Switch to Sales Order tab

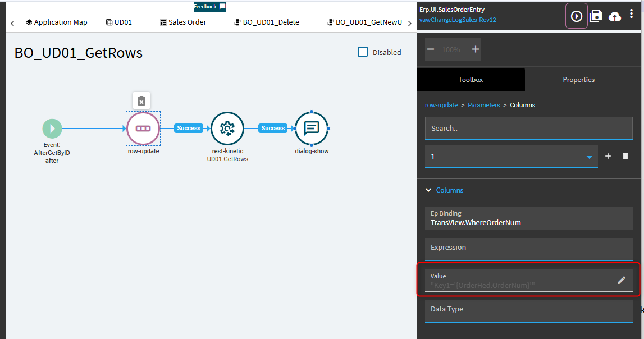click(183, 22)
